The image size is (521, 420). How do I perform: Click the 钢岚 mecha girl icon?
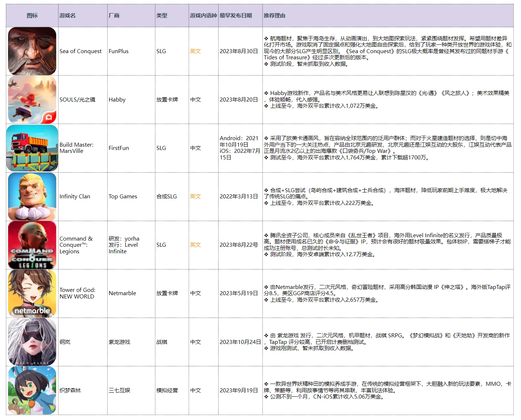tap(32, 342)
